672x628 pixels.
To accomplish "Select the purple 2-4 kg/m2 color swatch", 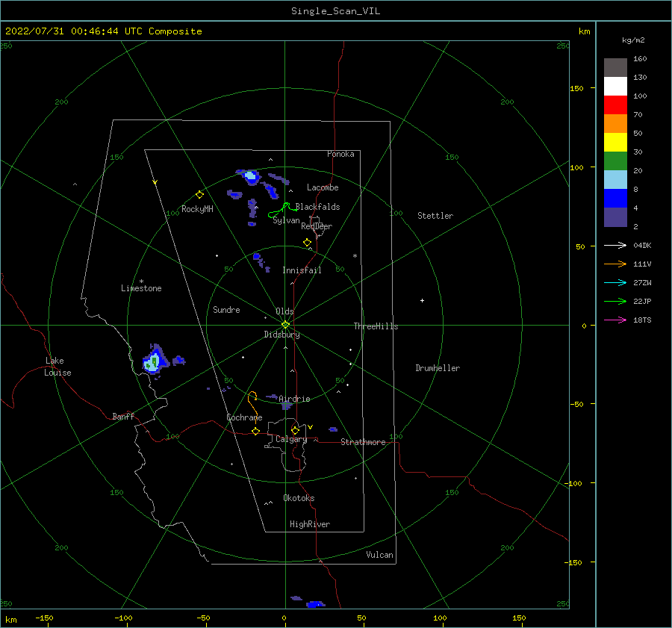I will click(615, 217).
